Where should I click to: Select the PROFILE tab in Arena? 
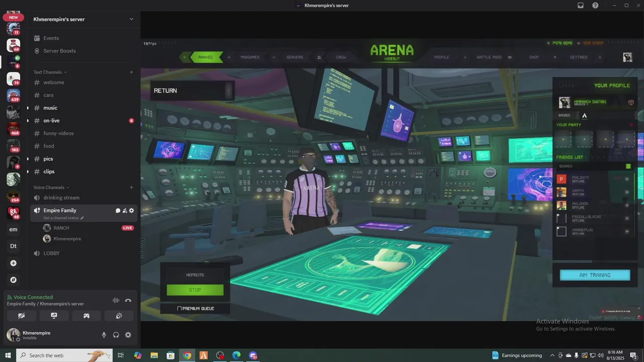442,57
